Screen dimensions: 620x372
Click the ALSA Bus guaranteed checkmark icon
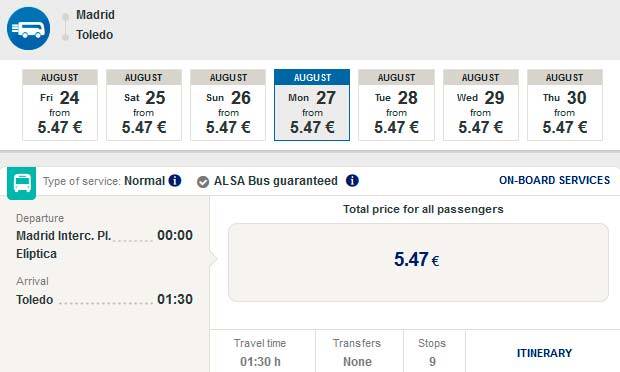click(203, 182)
